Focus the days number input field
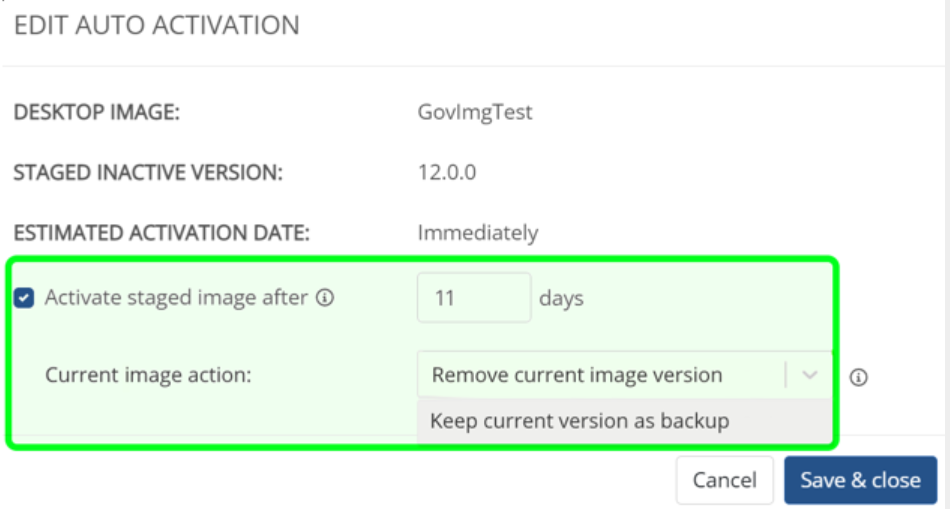Screen dimensions: 950x509 473,298
